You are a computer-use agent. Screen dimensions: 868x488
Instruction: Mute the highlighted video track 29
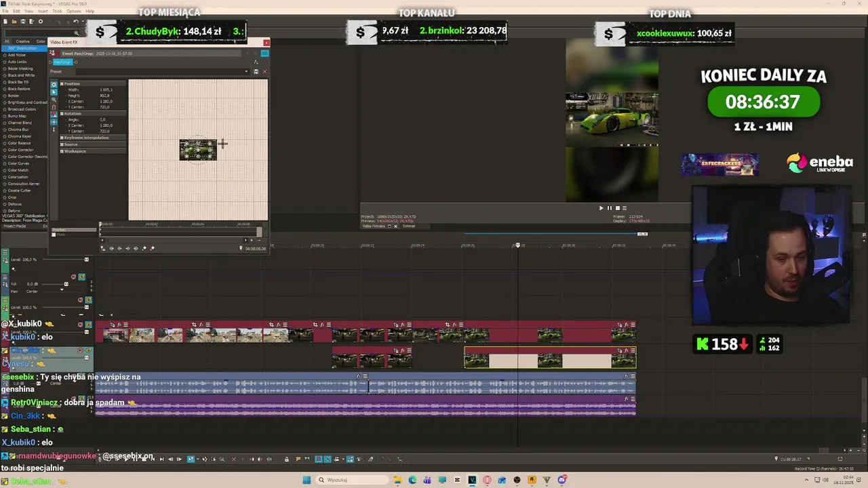tap(80, 350)
